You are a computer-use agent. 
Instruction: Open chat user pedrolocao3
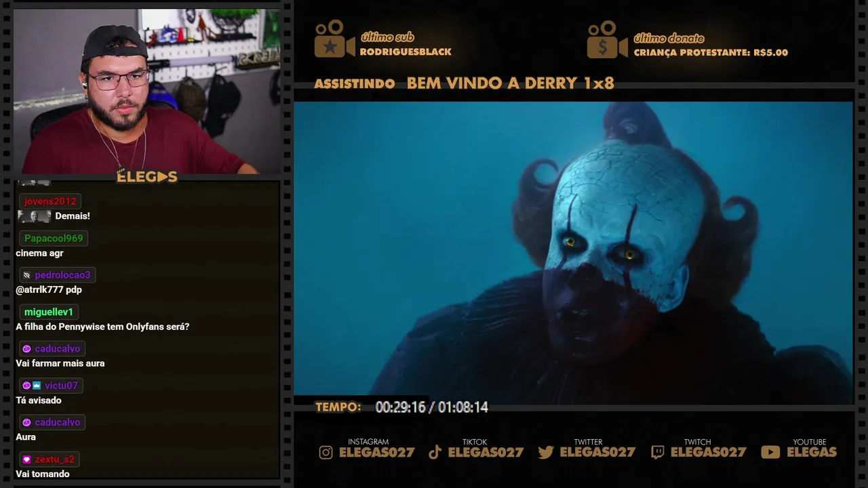click(x=62, y=275)
